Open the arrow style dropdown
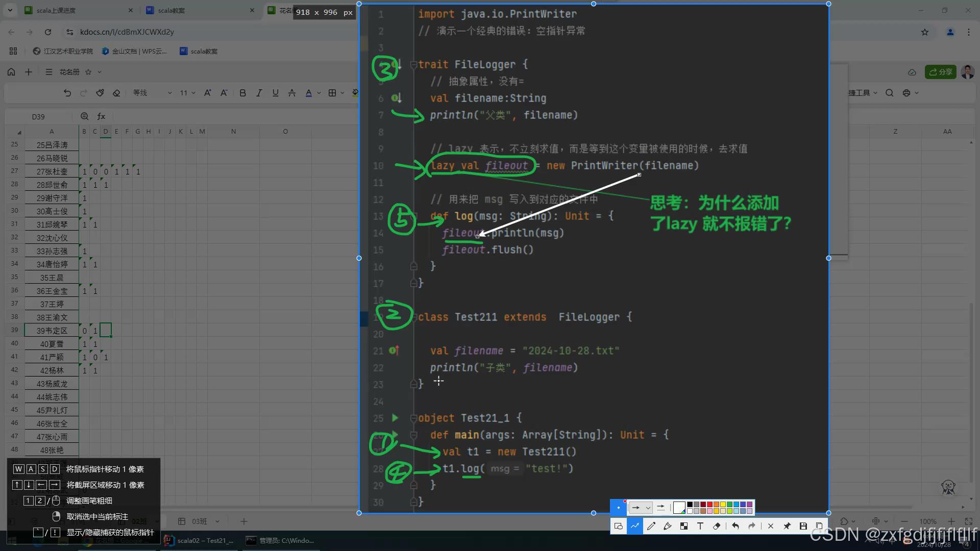Image resolution: width=980 pixels, height=551 pixels. tap(641, 508)
